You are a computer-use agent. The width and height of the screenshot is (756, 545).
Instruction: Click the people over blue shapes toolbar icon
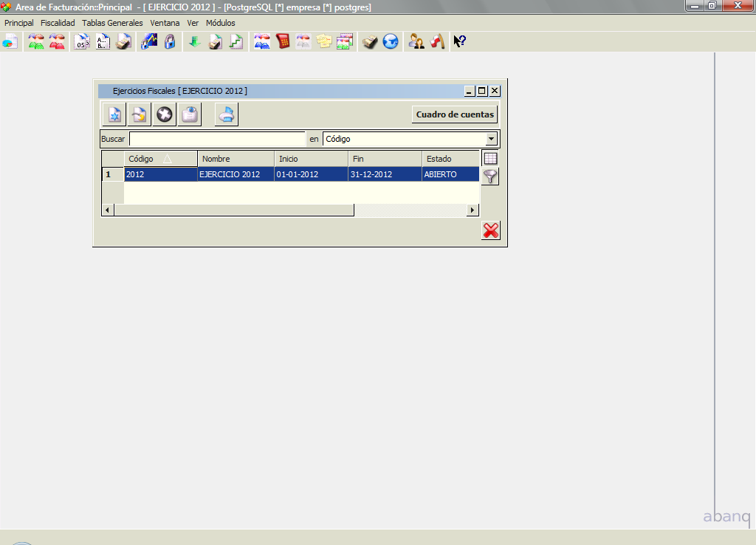(x=262, y=41)
